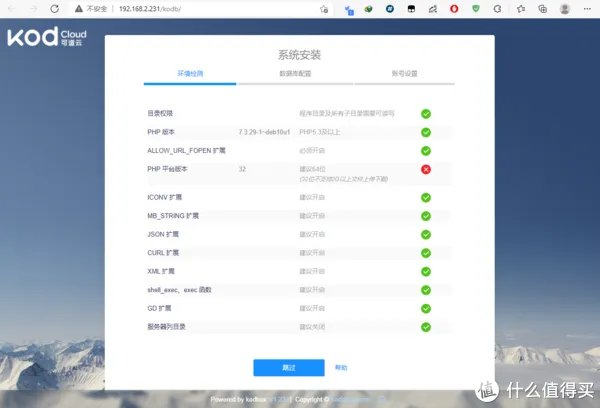The image size is (600, 408).
Task: Click the blue 跳过 button
Action: (x=289, y=367)
